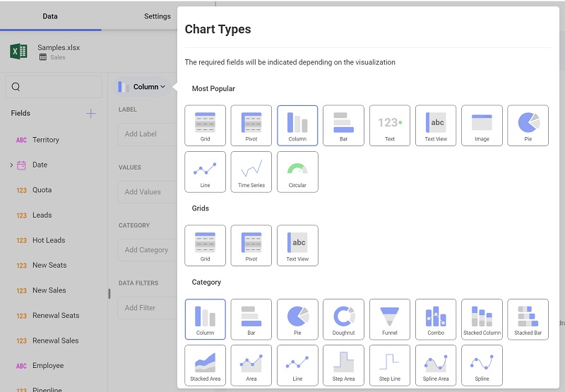Select the Territory field
Viewport: 565px width, 392px height.
click(x=46, y=140)
